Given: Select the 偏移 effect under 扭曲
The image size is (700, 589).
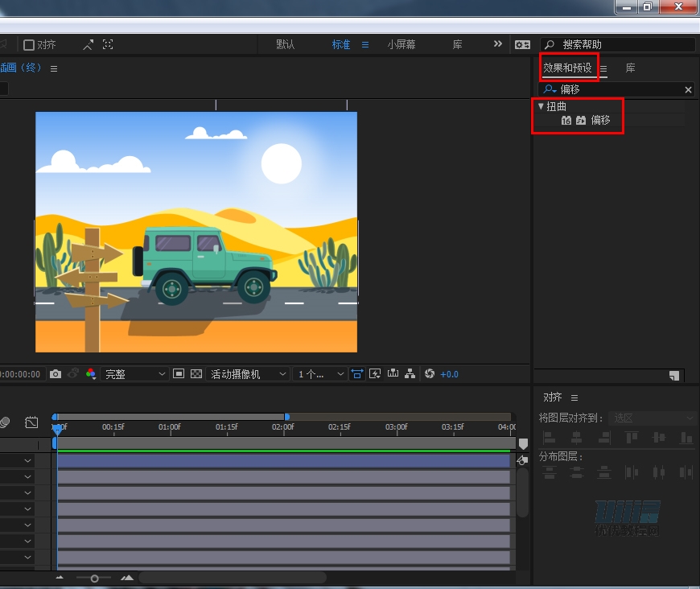Looking at the screenshot, I should (x=600, y=120).
